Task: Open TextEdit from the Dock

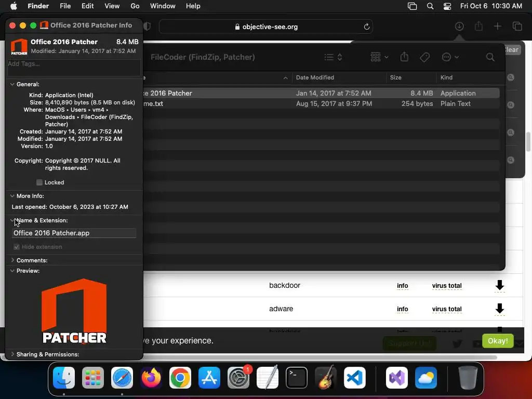Action: click(268, 378)
